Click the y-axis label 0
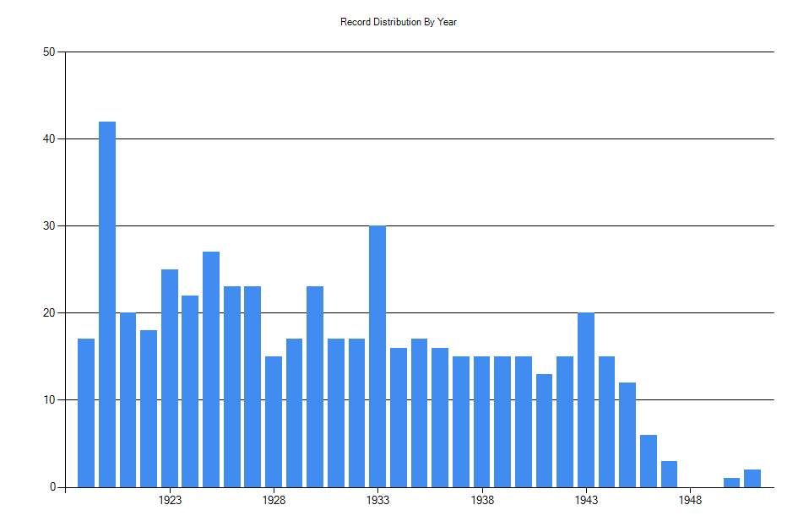Screen dimensions: 798x532 tap(52, 487)
